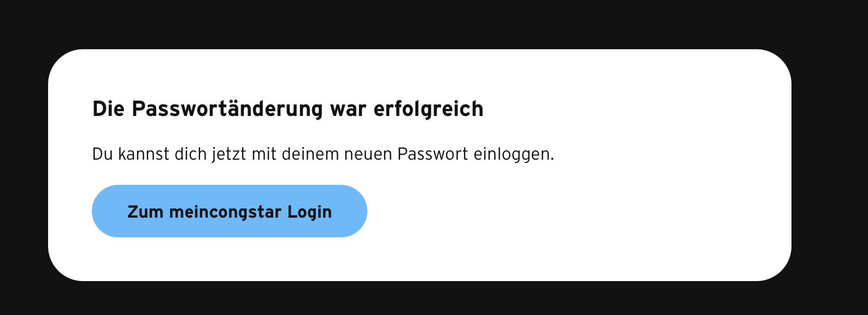
Task: Click the word neuen in the paragraph
Action: click(x=368, y=155)
